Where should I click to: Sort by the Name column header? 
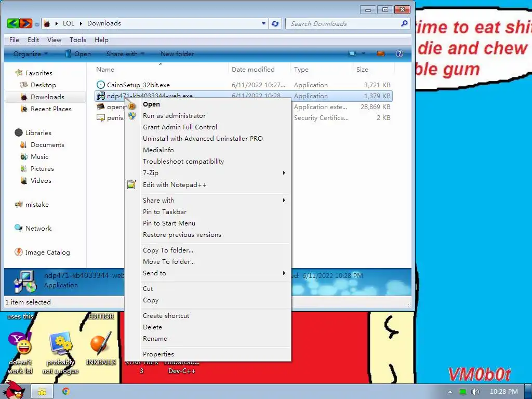105,69
